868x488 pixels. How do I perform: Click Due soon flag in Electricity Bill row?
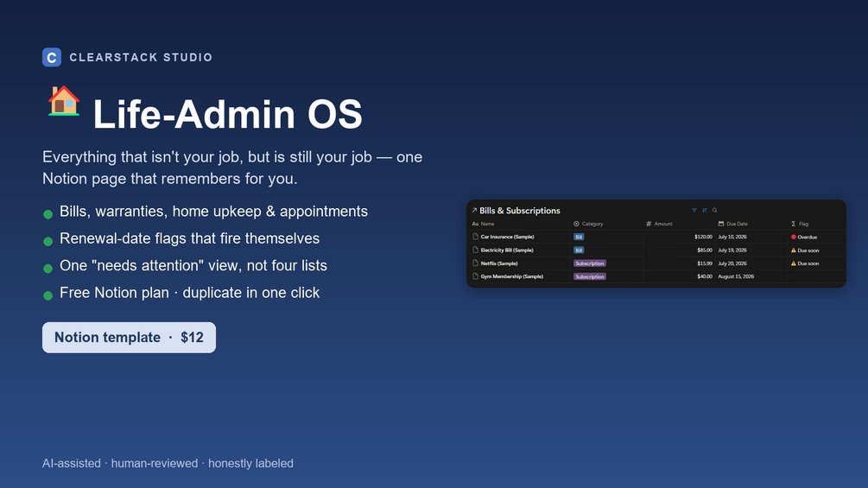[808, 250]
